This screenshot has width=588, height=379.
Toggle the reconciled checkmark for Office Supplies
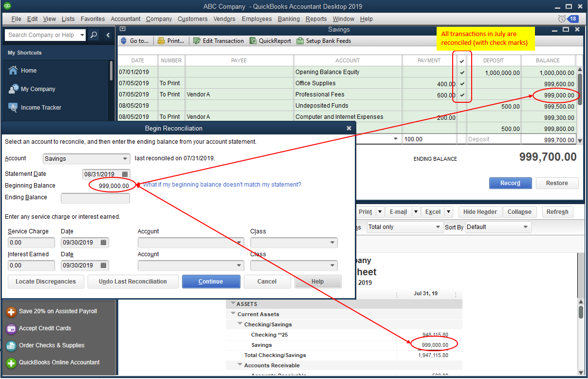(461, 83)
